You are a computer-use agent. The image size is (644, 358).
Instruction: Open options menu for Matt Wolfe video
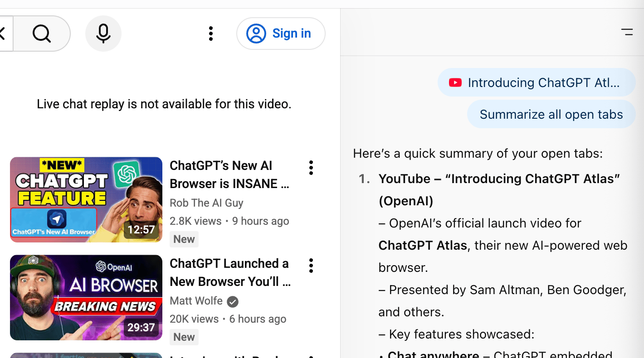pyautogui.click(x=311, y=266)
